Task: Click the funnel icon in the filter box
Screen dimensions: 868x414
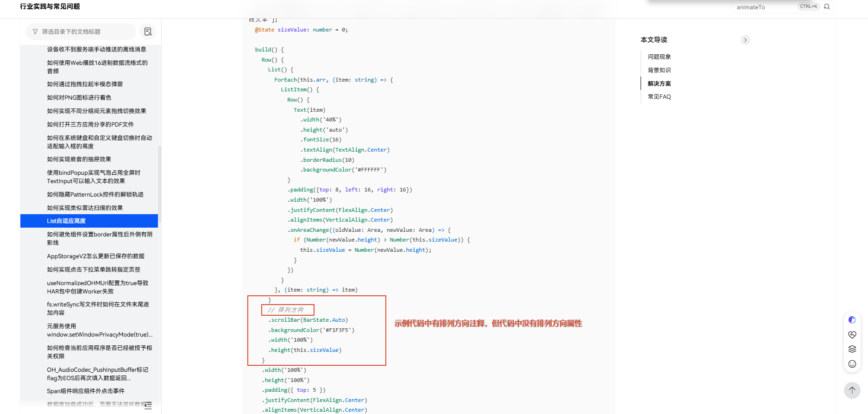Action: coord(35,32)
